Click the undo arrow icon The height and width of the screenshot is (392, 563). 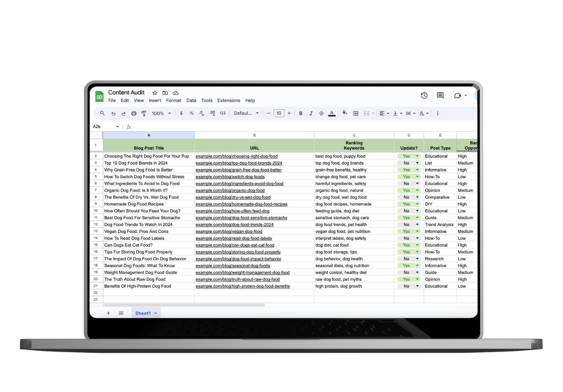[113, 114]
